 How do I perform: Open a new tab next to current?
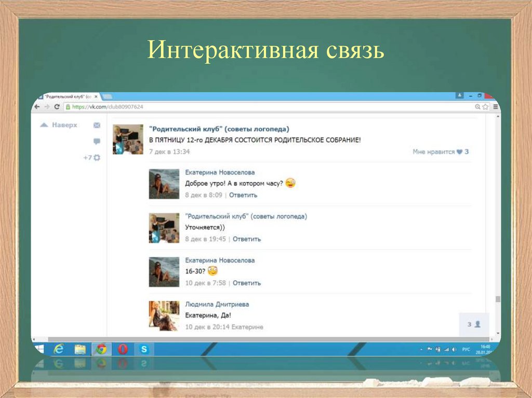pyautogui.click(x=108, y=97)
